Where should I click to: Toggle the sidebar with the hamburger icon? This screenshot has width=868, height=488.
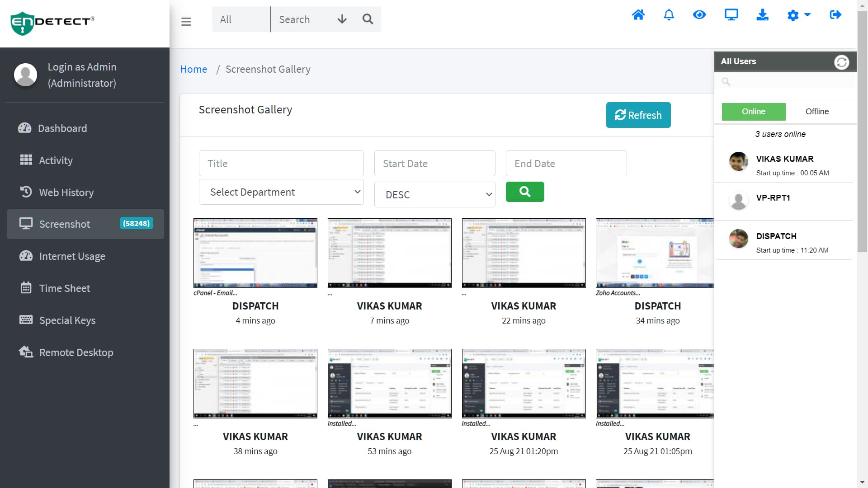pos(186,21)
